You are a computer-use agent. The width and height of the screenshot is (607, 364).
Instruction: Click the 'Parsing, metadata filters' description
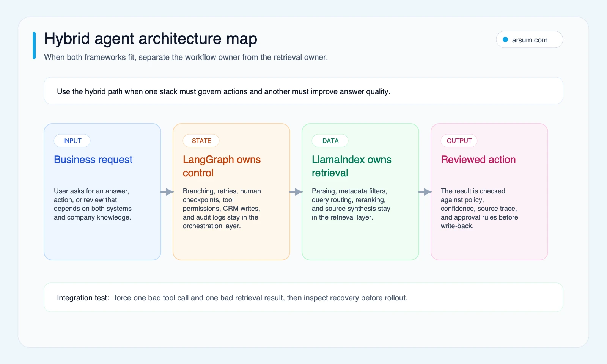[351, 204]
